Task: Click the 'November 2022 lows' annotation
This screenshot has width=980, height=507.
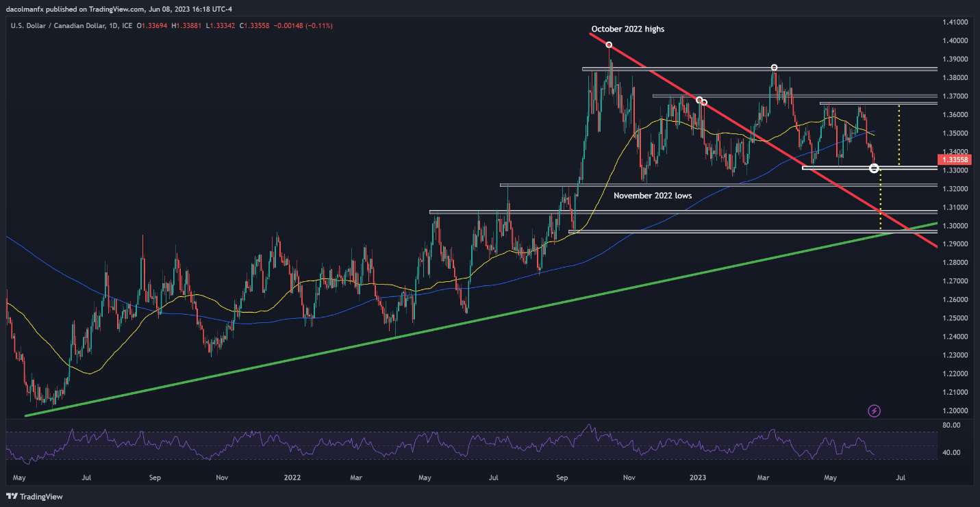Action: click(653, 196)
